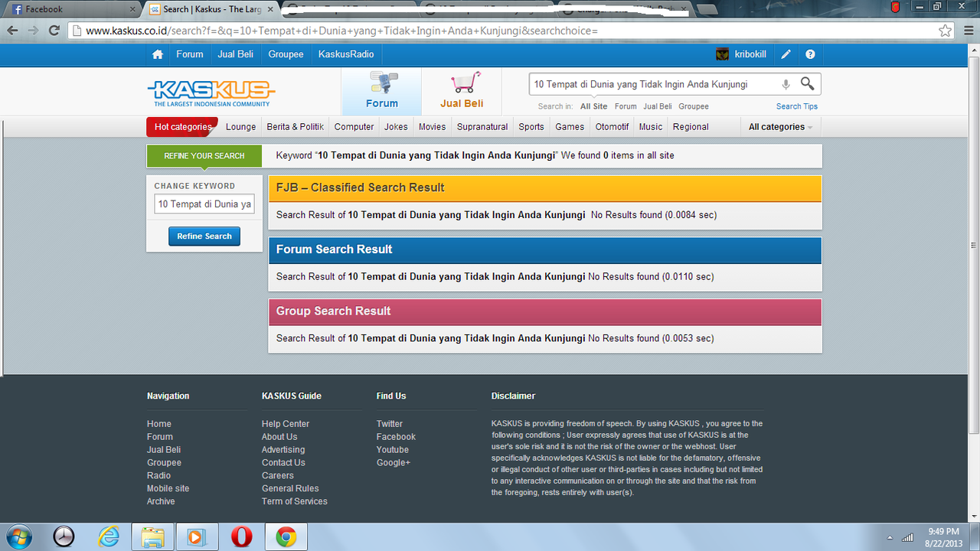The image size is (980, 551).
Task: Click the Kaskus home icon
Action: pyautogui.click(x=158, y=54)
